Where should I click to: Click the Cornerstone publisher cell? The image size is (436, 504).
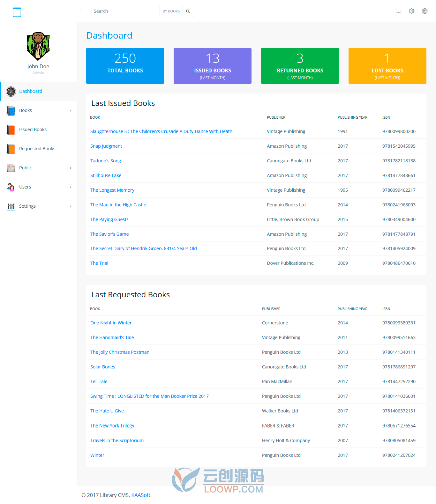[275, 323]
